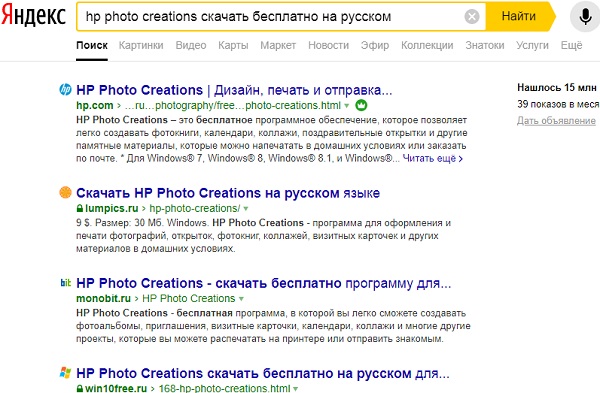Open the '168-hp-photo-creations.html' path link
The image size is (600, 393).
[x=225, y=388]
